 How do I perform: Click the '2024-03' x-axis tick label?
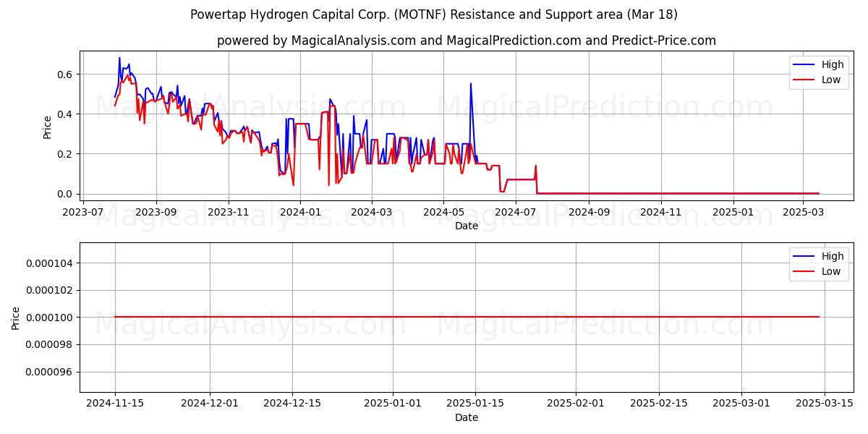(372, 212)
